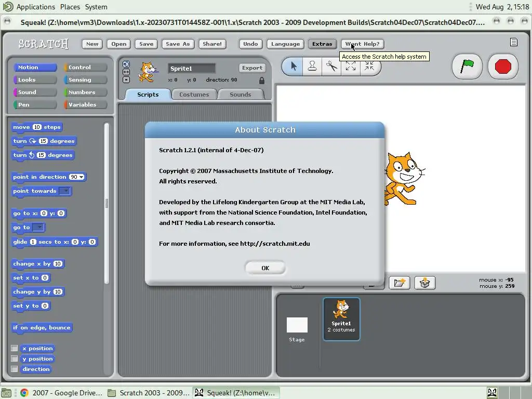The width and height of the screenshot is (532, 399).
Task: Select the scissors delete tool
Action: point(331,66)
